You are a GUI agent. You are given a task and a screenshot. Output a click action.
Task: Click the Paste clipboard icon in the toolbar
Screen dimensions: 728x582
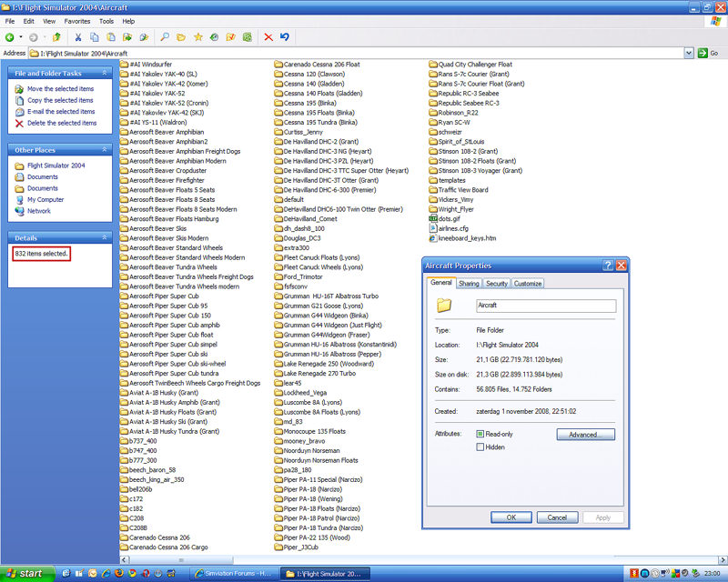(x=111, y=37)
